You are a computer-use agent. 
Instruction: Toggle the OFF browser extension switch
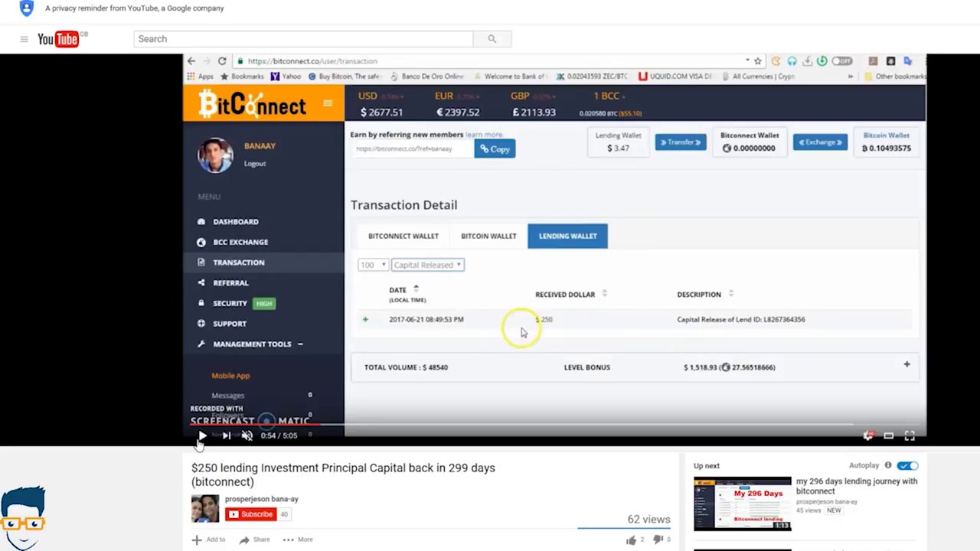[842, 61]
